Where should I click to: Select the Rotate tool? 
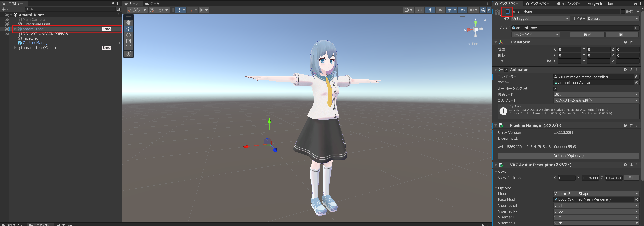click(128, 35)
